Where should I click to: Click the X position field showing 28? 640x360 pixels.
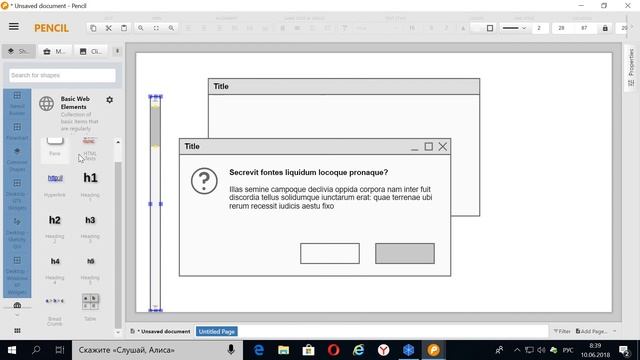coord(561,28)
